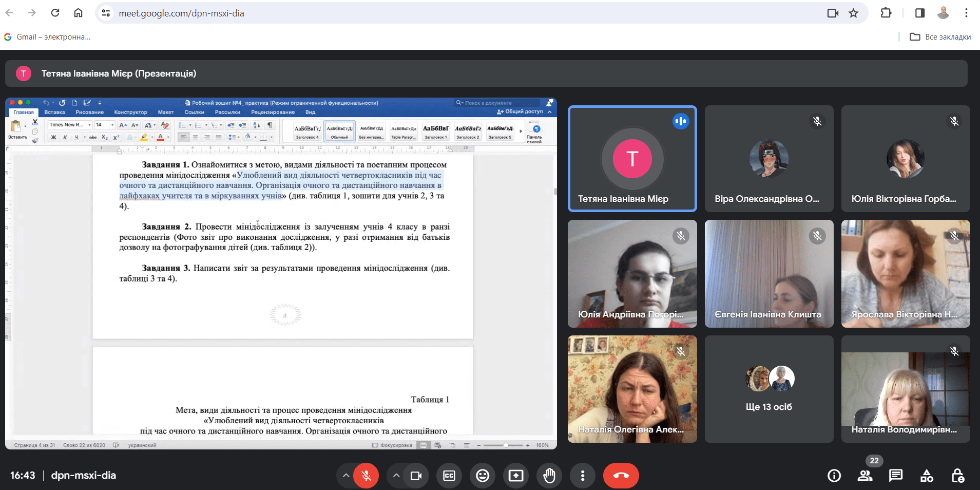Turn on the camera
The height and width of the screenshot is (490, 980).
[416, 475]
